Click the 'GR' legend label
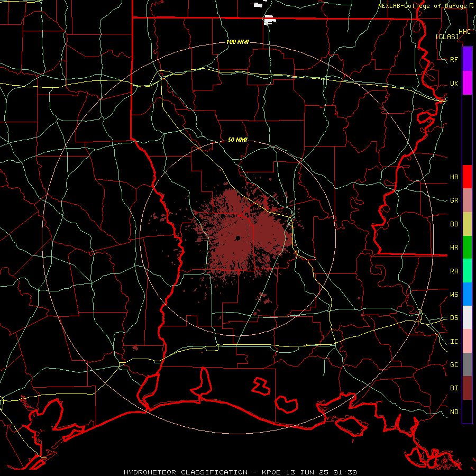476x476 pixels. click(454, 200)
